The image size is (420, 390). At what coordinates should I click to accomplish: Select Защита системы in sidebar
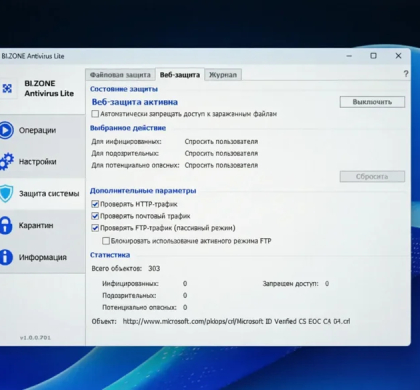tap(49, 194)
